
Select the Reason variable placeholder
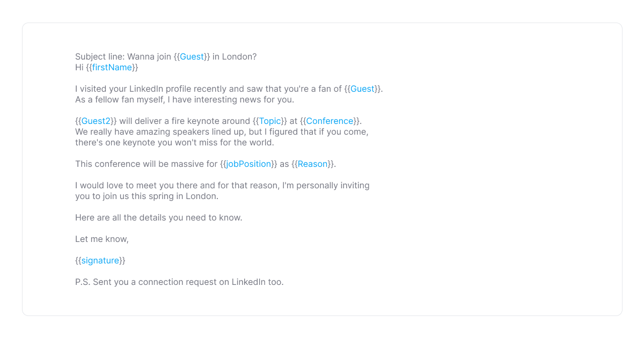click(x=312, y=164)
